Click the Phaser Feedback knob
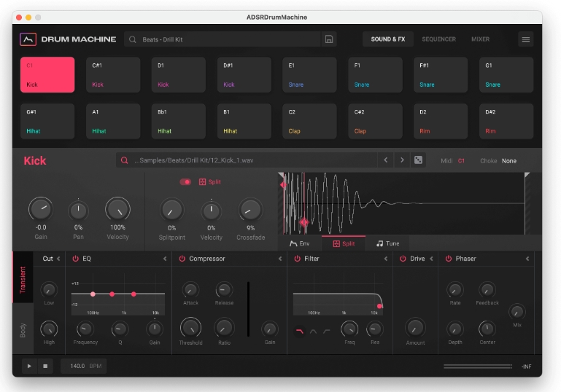561x392 pixels. coord(487,290)
